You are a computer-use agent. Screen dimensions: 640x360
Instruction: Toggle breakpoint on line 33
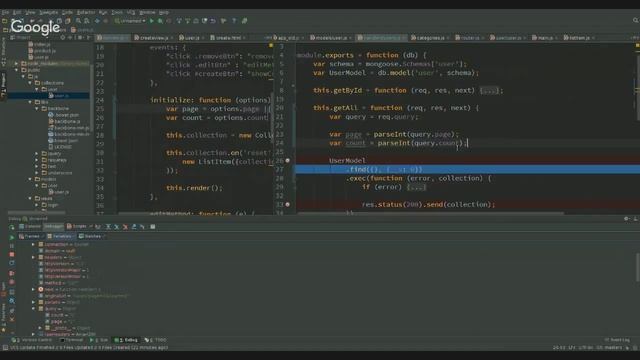287,204
